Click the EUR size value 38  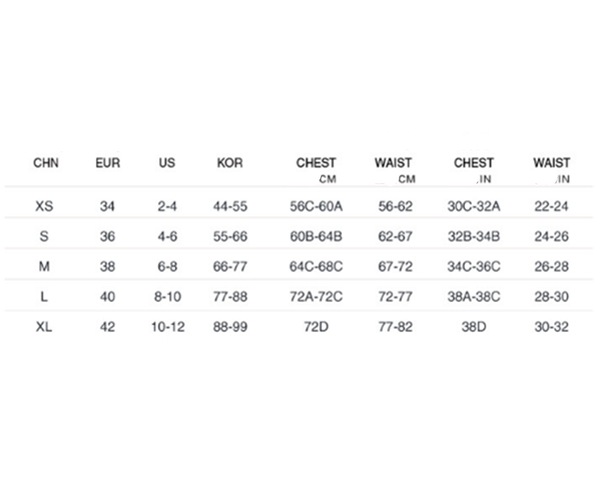[108, 266]
